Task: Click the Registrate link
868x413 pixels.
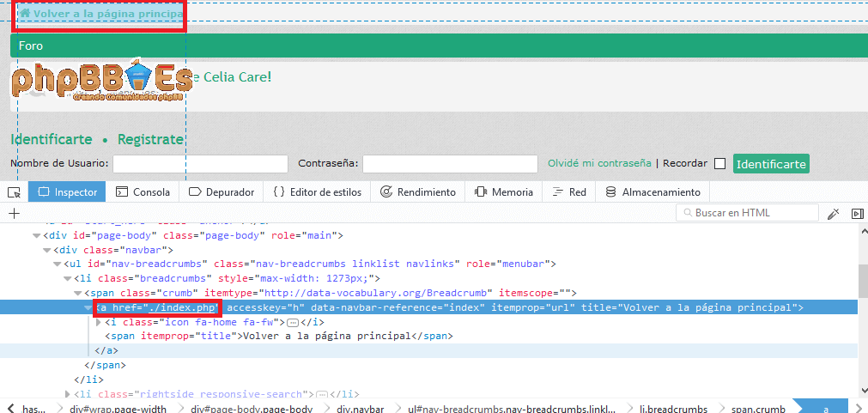Action: [150, 139]
